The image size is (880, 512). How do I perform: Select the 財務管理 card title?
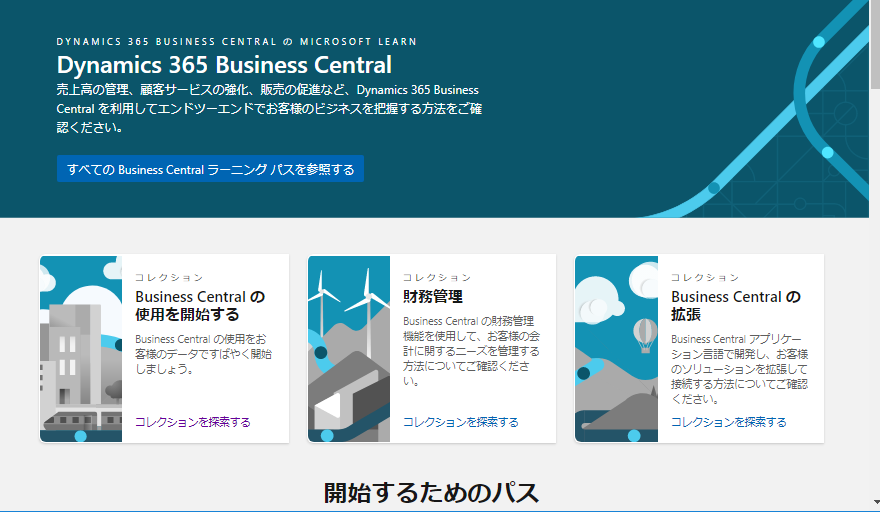433,297
